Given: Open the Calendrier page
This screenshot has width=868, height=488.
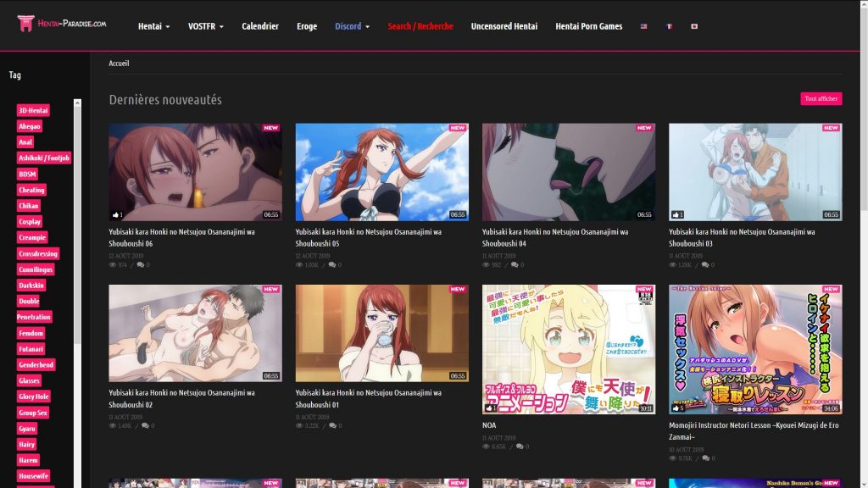Looking at the screenshot, I should tap(260, 26).
